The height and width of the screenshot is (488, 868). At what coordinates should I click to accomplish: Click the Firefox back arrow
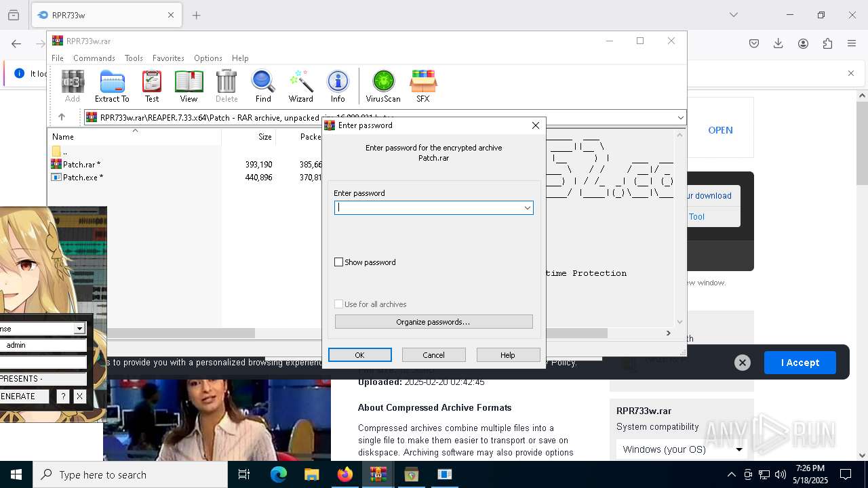click(x=16, y=43)
